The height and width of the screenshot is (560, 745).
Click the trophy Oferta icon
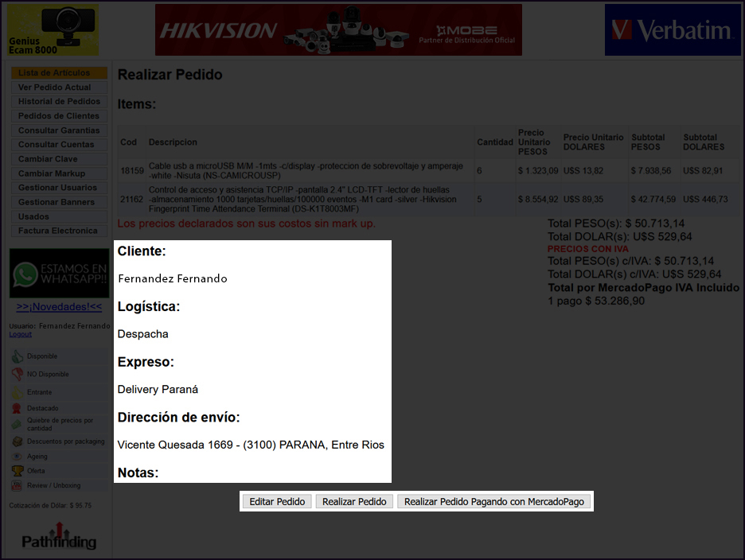pos(18,471)
